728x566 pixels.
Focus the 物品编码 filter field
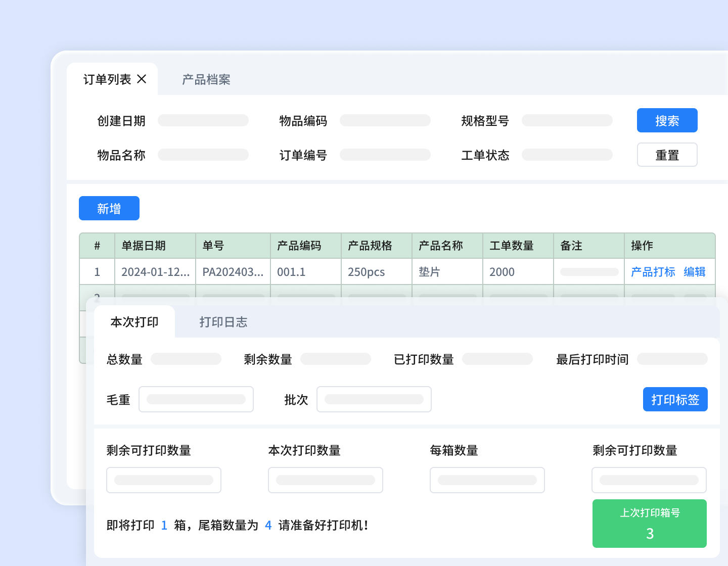(x=385, y=120)
